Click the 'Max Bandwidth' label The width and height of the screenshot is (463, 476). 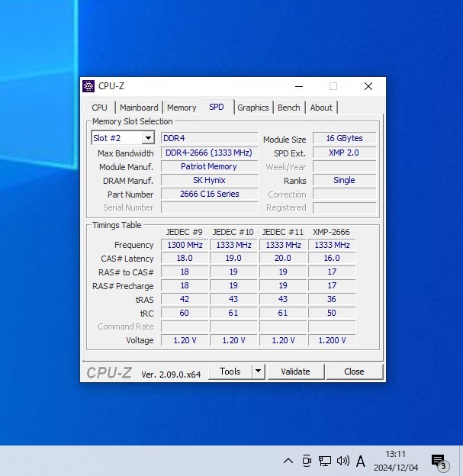[x=126, y=153]
